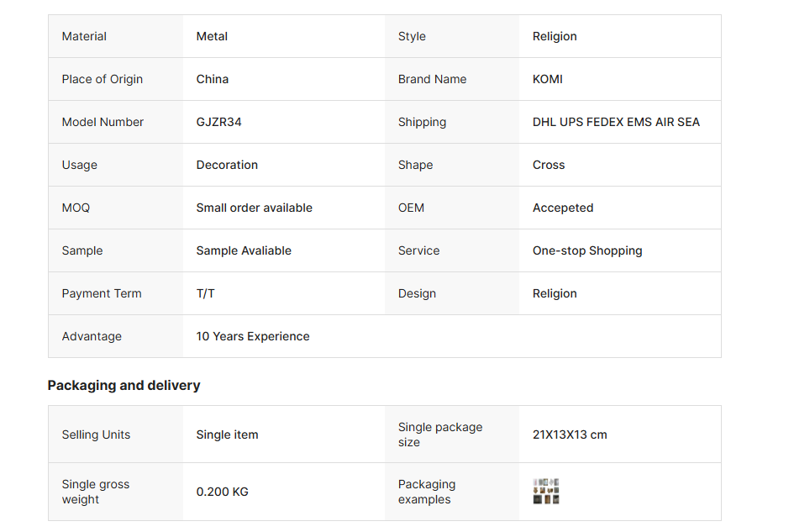Viewport: 794px width, 532px height.
Task: Click the Single item selling units value
Action: pos(227,435)
